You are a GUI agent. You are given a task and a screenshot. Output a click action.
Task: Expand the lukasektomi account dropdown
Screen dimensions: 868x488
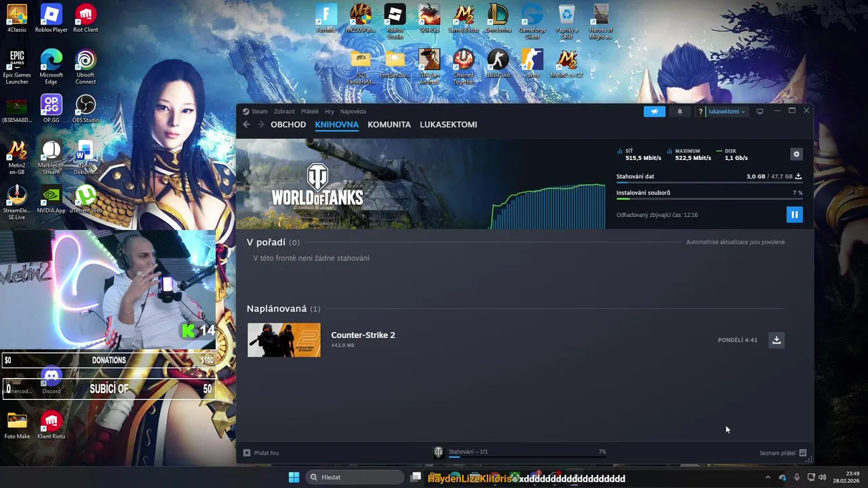(x=726, y=111)
